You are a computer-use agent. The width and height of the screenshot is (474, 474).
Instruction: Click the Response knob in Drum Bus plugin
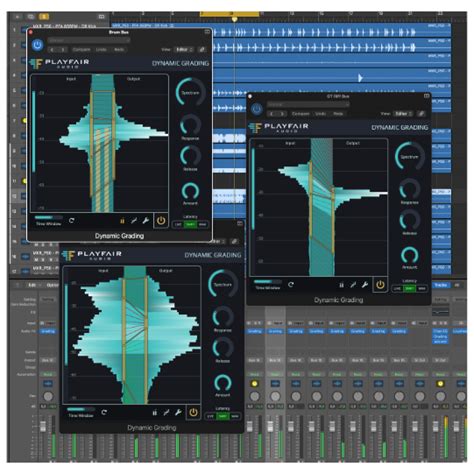[x=190, y=126]
